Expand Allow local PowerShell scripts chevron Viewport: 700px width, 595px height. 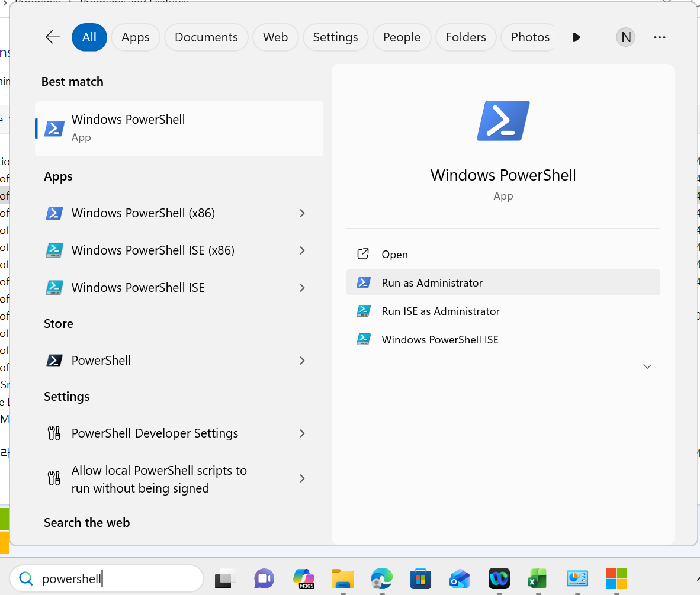point(302,478)
